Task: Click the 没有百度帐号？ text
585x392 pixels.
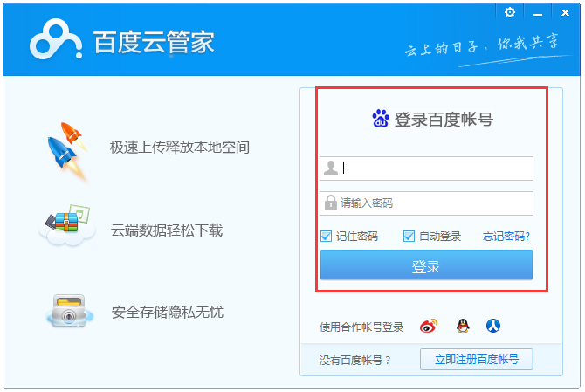Action: [x=354, y=360]
